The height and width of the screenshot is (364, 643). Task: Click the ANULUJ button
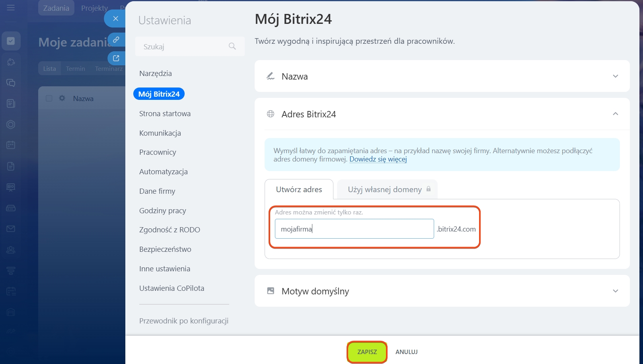[x=406, y=352]
